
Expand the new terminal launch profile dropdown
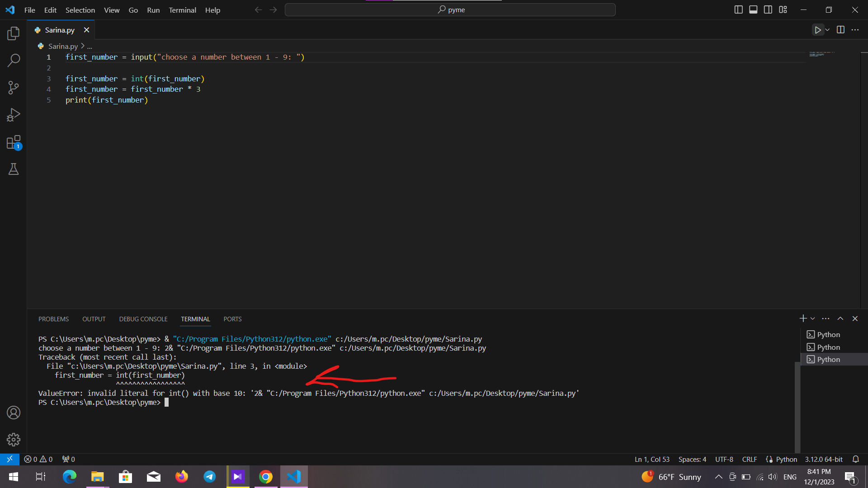point(813,319)
